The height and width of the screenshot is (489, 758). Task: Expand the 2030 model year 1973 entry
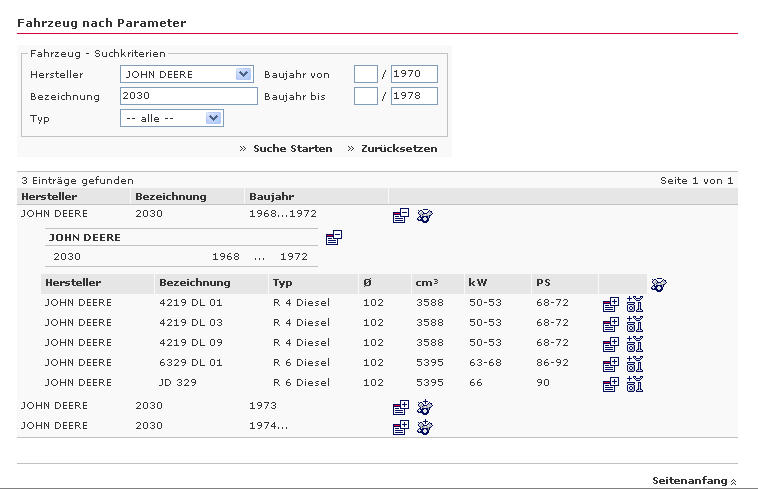[x=401, y=407]
